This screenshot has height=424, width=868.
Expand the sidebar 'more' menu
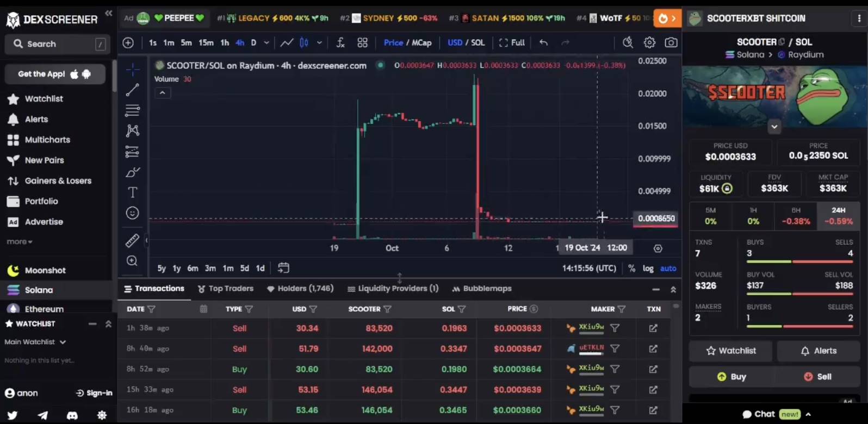pos(20,241)
